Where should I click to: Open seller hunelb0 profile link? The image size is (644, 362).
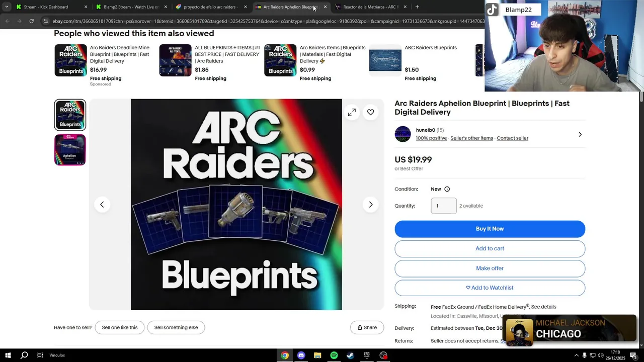point(425,130)
